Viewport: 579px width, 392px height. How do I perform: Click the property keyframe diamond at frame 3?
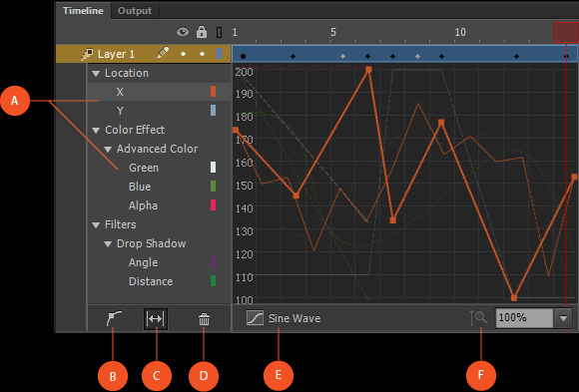pos(292,56)
